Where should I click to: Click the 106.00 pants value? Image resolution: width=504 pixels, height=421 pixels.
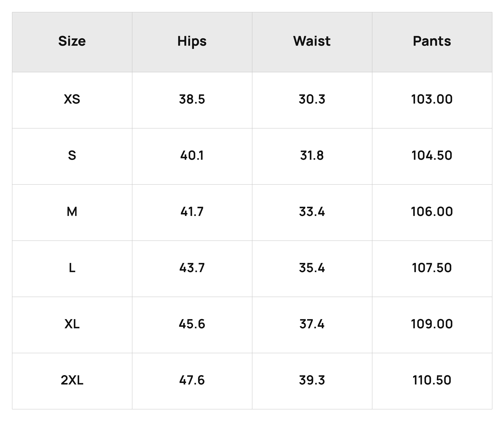pos(432,212)
